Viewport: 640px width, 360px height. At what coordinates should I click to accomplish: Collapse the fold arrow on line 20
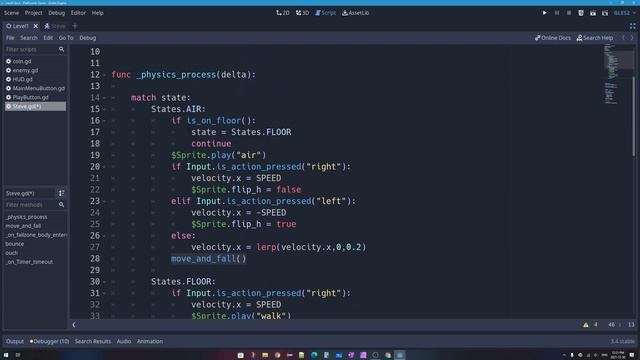coord(104,167)
